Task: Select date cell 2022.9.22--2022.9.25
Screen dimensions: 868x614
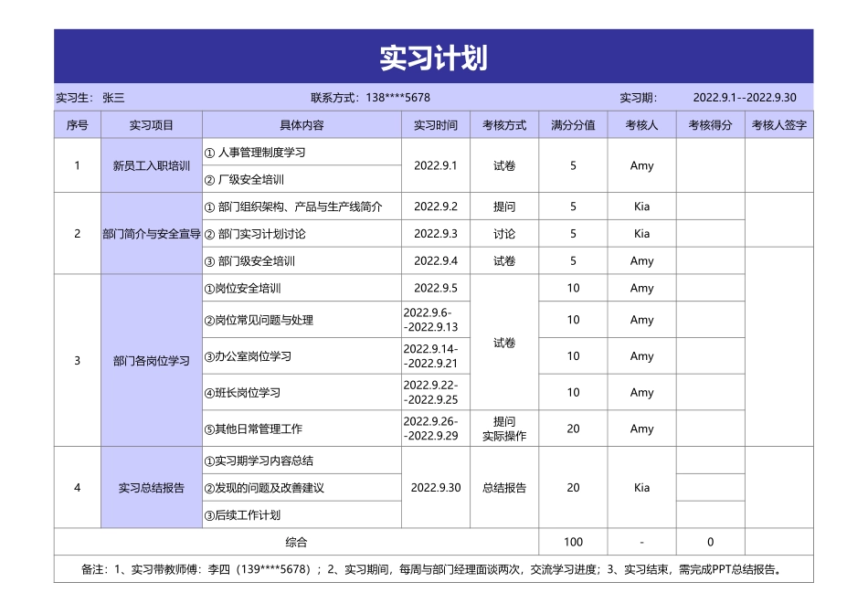Action: pos(436,393)
